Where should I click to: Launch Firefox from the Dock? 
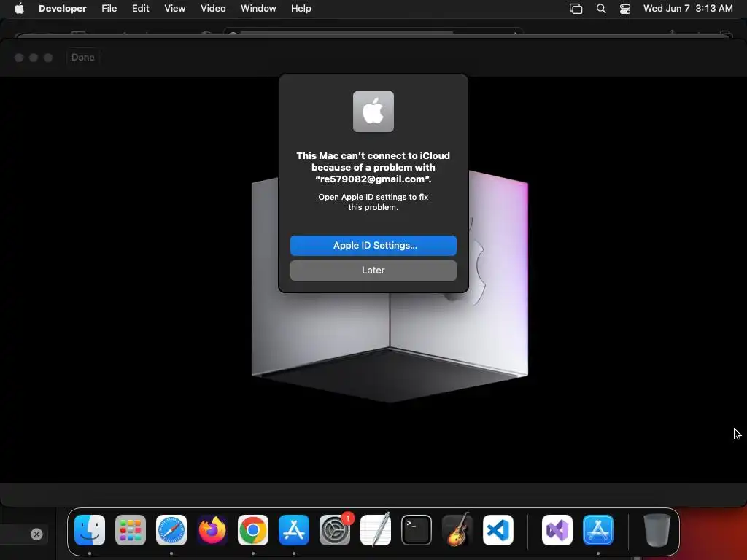pos(212,530)
